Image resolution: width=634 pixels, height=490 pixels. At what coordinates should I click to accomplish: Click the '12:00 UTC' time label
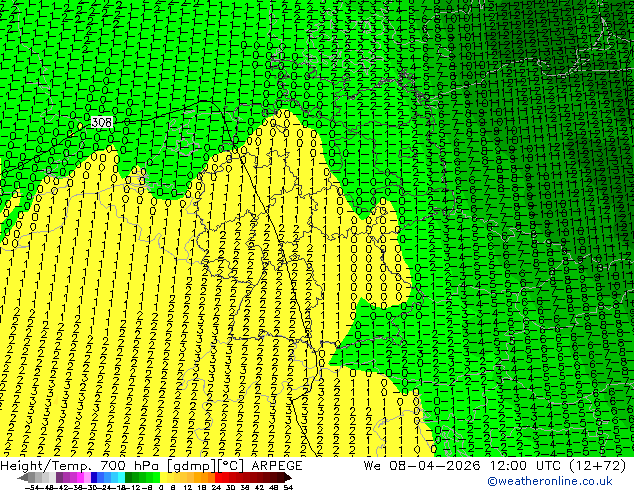[524, 466]
